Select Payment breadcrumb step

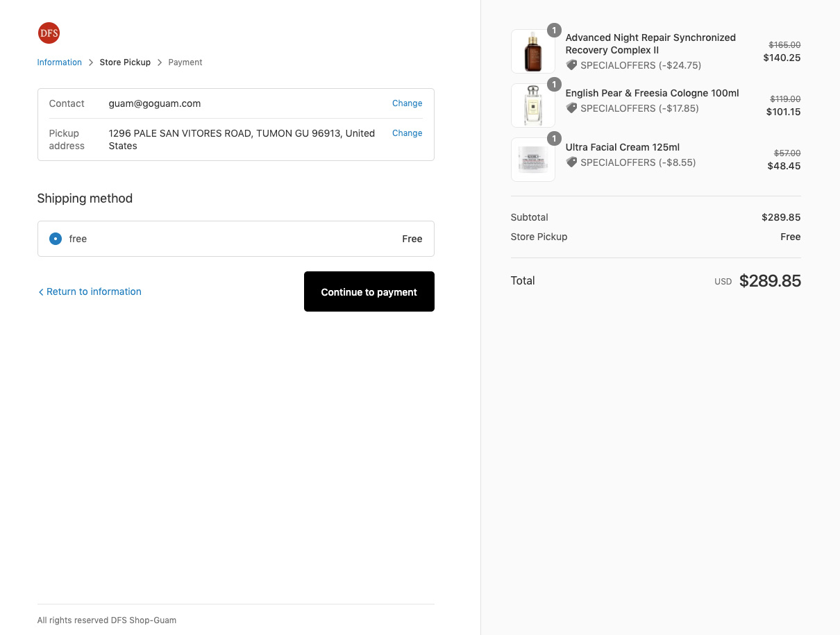pos(185,62)
